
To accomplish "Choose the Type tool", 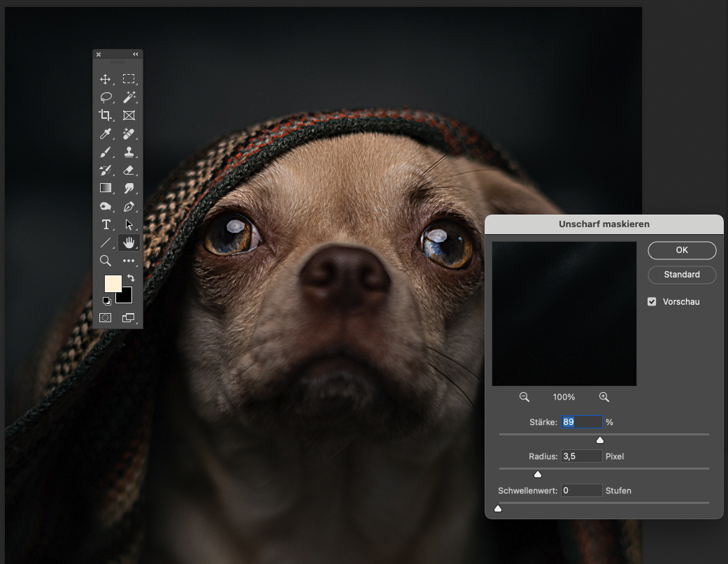I will click(106, 225).
